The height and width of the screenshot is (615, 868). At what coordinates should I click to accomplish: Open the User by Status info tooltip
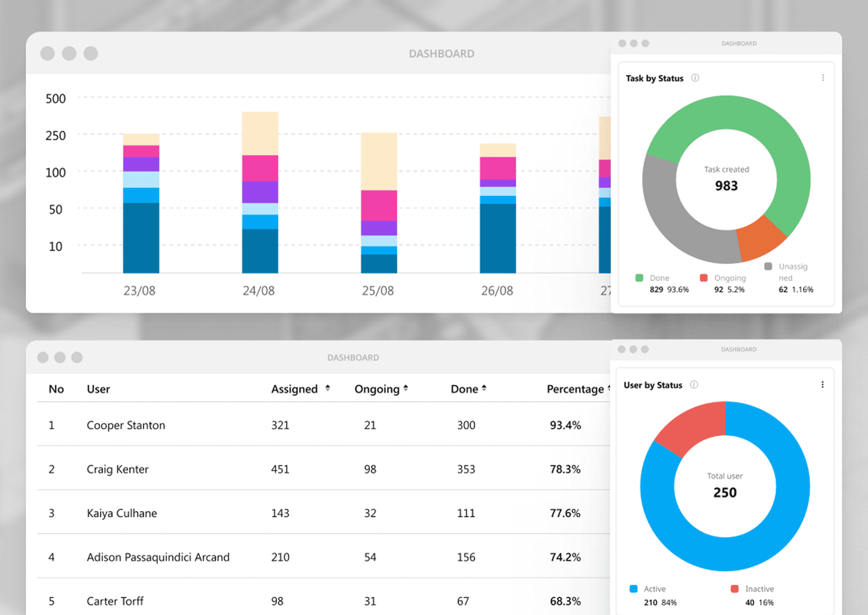694,384
